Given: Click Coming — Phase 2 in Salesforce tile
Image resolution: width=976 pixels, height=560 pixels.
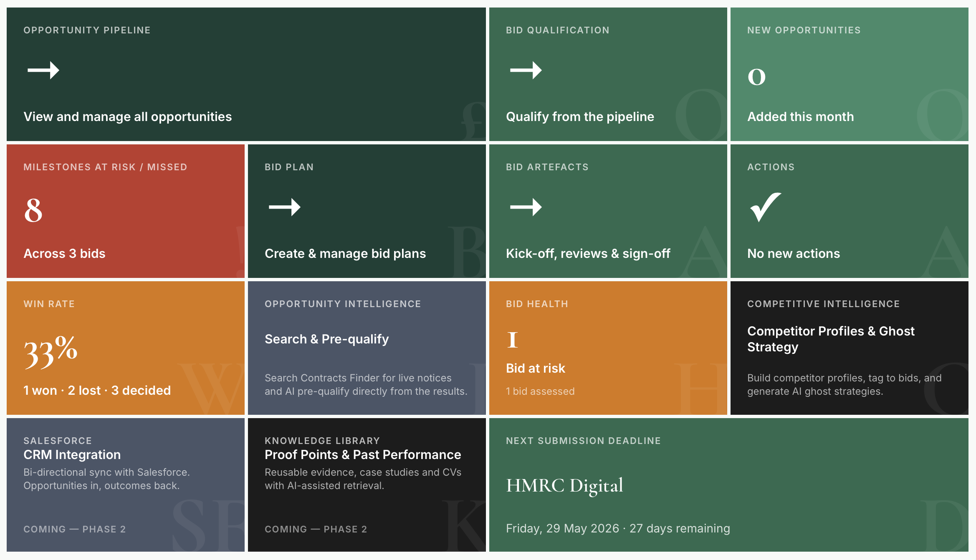Looking at the screenshot, I should click(75, 529).
